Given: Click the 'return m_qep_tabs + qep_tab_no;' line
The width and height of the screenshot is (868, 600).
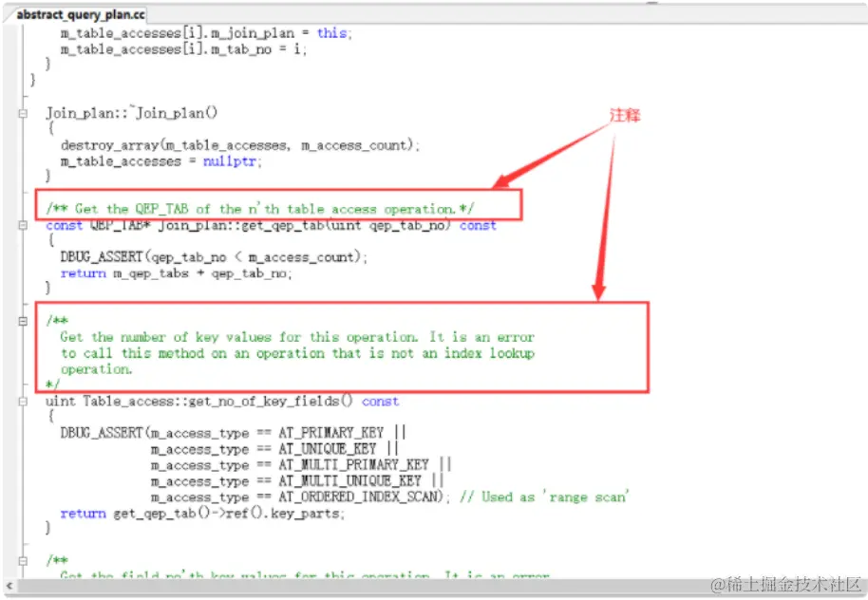Looking at the screenshot, I should click(176, 272).
